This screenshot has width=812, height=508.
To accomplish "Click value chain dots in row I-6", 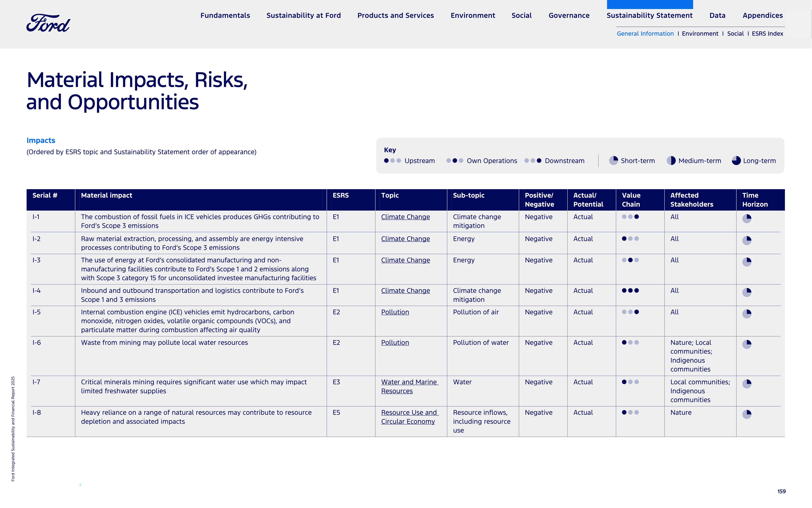I will [630, 342].
